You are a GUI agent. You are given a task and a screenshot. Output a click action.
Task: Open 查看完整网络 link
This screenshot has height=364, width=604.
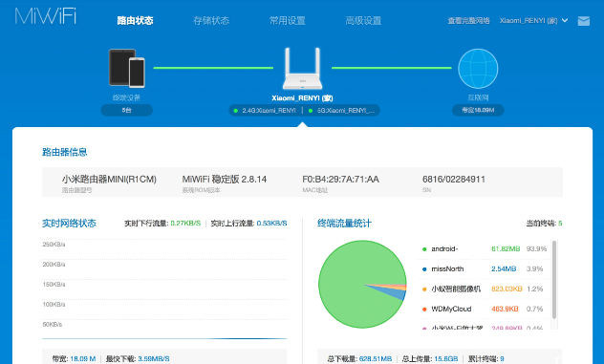click(x=468, y=20)
